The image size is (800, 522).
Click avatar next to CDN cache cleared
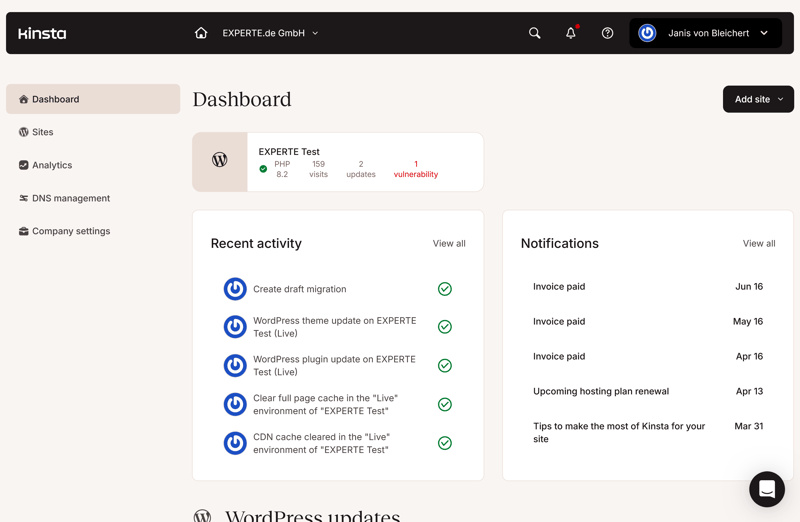pos(235,443)
